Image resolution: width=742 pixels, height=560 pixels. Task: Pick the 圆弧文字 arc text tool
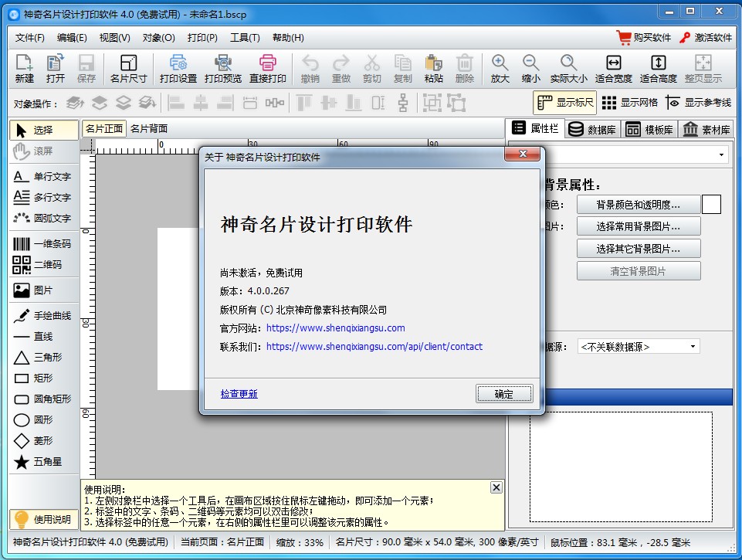(x=43, y=219)
